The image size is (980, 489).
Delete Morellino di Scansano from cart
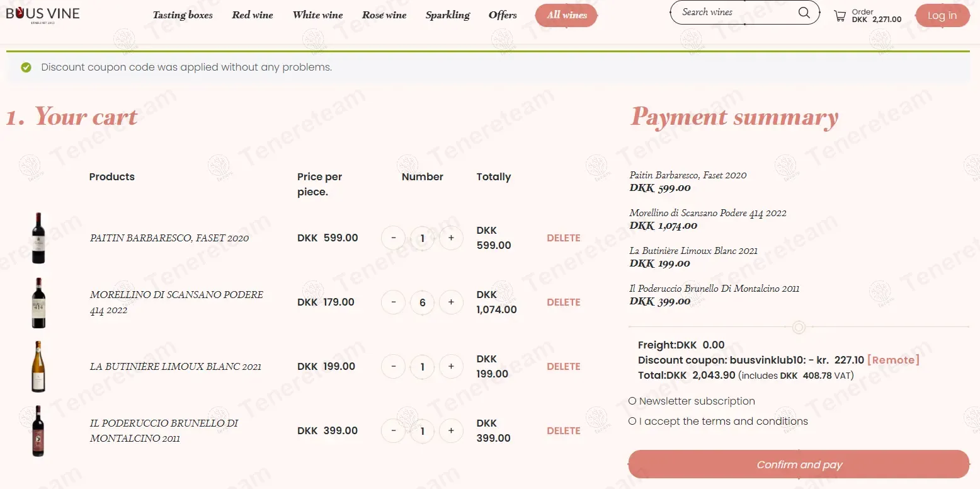click(564, 302)
